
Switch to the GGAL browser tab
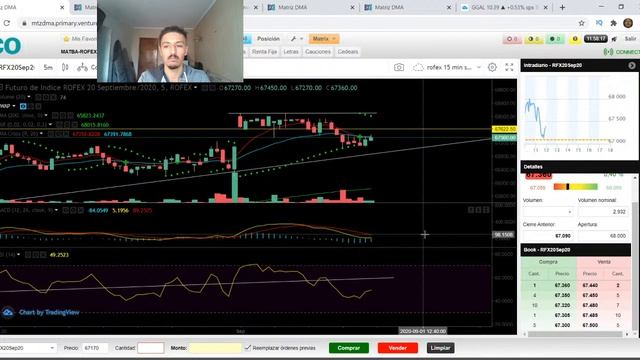tap(504, 7)
